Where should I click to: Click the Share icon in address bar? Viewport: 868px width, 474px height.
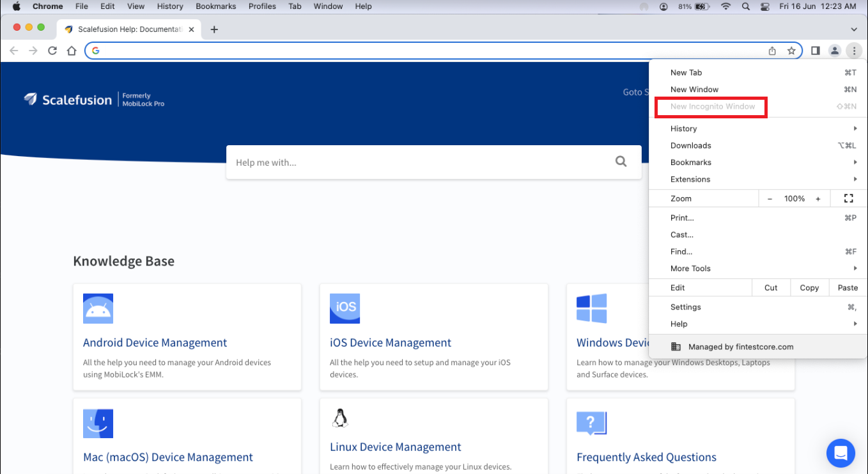coord(772,51)
